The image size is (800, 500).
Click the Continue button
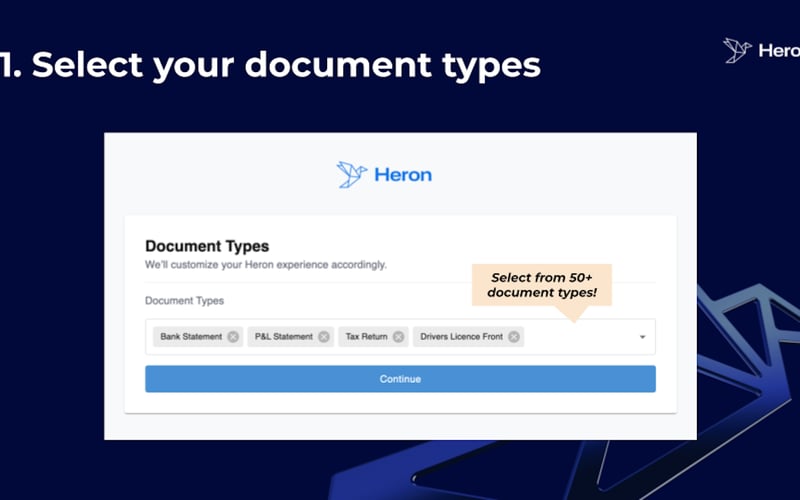[401, 379]
